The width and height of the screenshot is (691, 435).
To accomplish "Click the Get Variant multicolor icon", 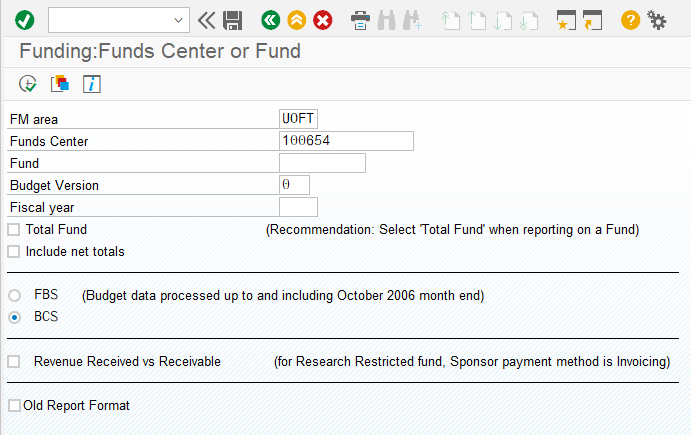I will pyautogui.click(x=60, y=84).
